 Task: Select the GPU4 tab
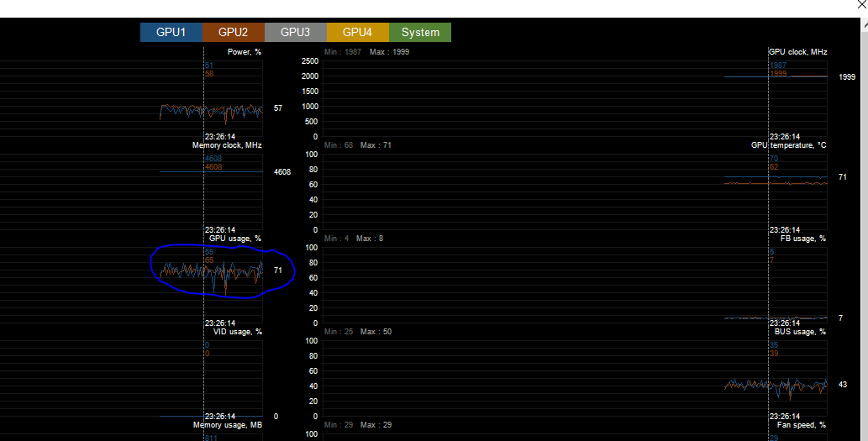point(358,32)
